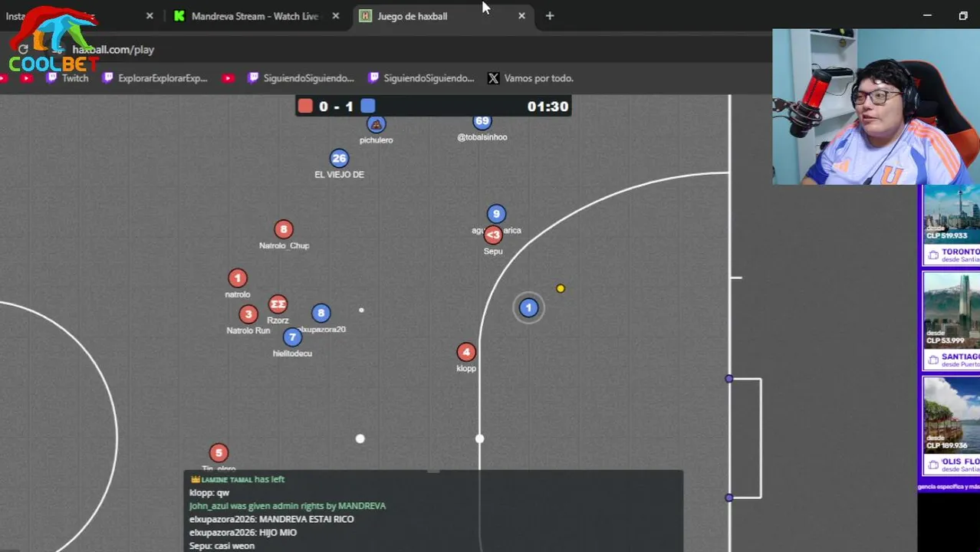The width and height of the screenshot is (980, 552).
Task: Click 'LAMINE TAMAL has left' notice
Action: [238, 479]
